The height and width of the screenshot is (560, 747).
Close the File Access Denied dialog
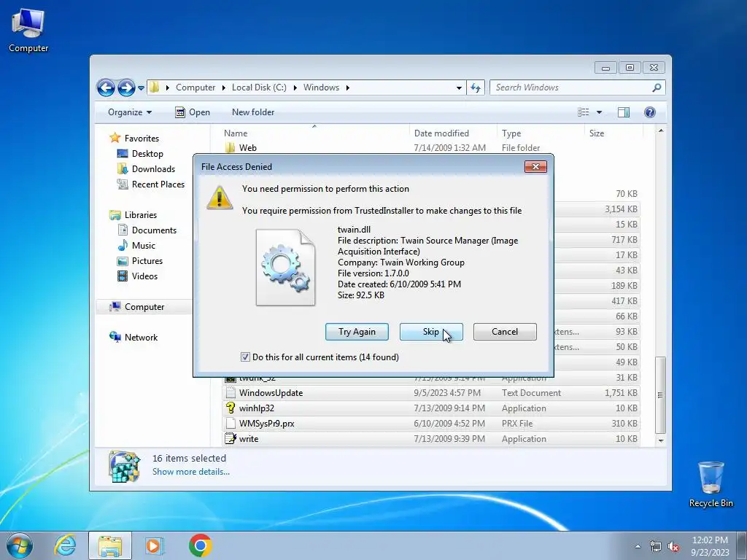[x=535, y=167]
